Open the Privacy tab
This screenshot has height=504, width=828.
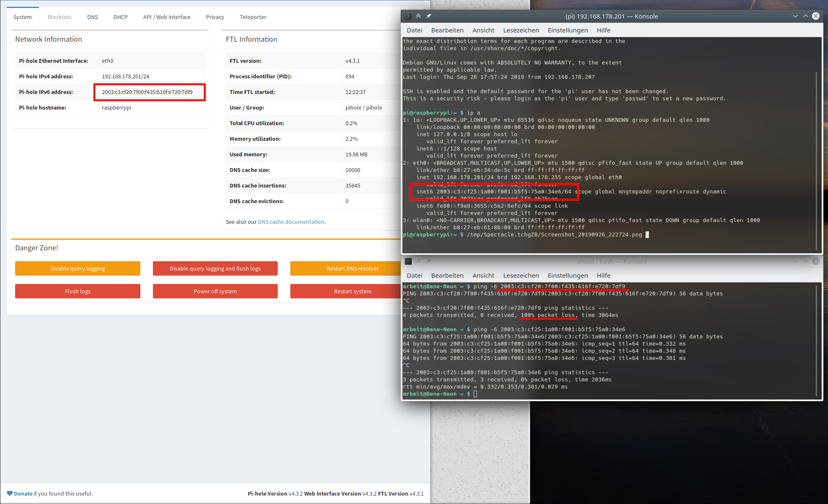215,17
